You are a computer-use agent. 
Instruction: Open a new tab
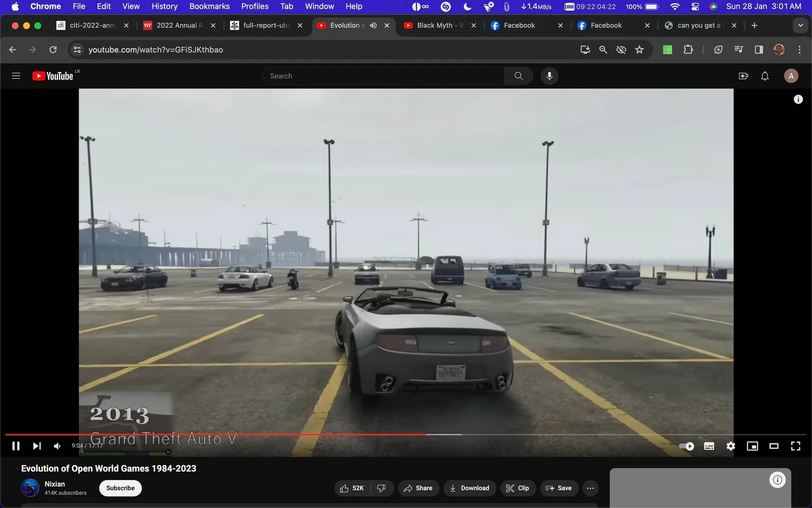pyautogui.click(x=754, y=25)
